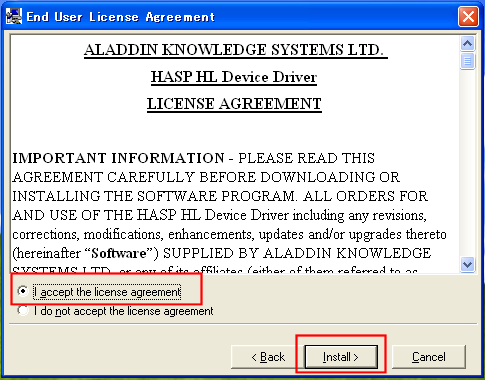Viewport: 485px width, 380px height.
Task: Click the "HASP HL Device Driver" heading
Action: point(234,77)
